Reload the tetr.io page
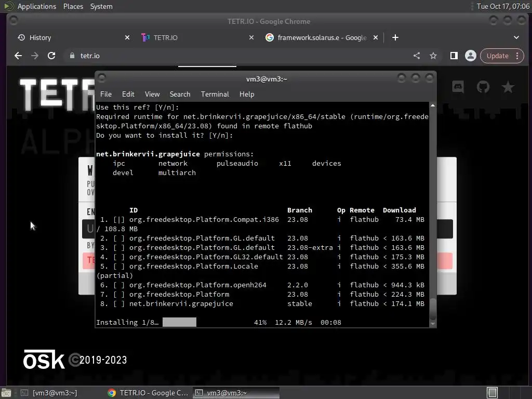This screenshot has width=532, height=399. pos(51,56)
